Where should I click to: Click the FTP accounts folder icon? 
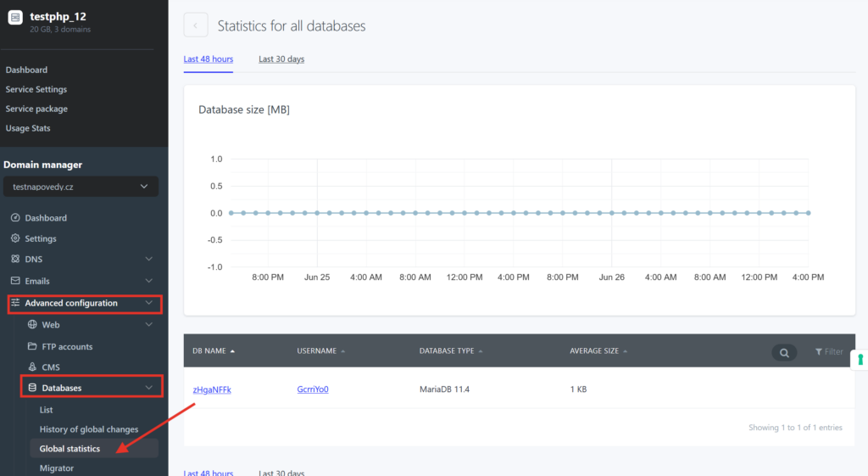pos(33,346)
